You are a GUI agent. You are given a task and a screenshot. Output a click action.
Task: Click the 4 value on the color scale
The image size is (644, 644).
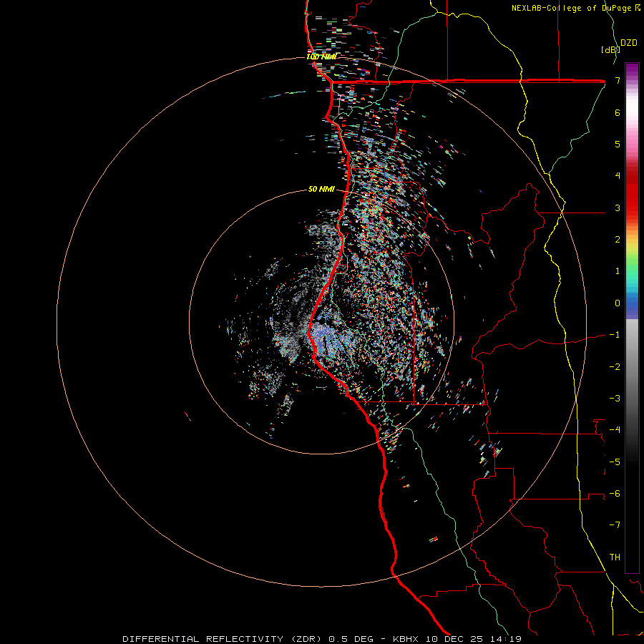(618, 176)
